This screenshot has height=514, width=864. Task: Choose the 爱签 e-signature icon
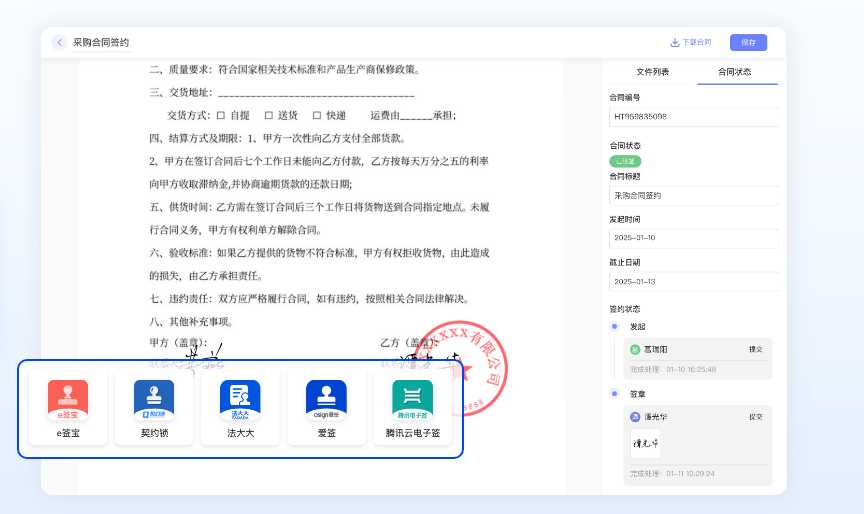click(x=326, y=400)
